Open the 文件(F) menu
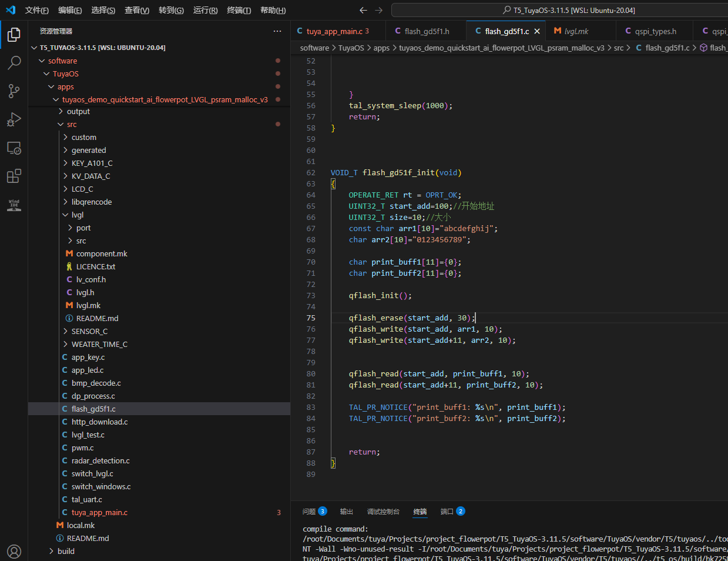728x561 pixels. click(x=37, y=10)
